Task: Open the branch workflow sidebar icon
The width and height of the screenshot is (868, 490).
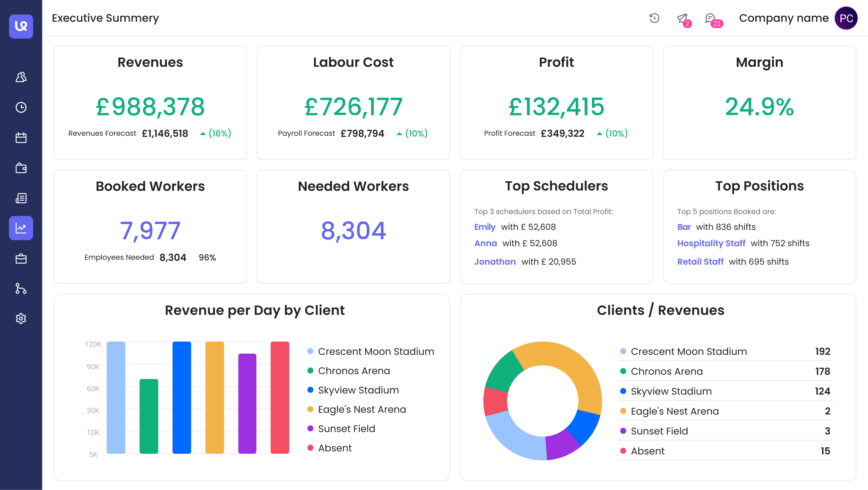Action: 21,289
